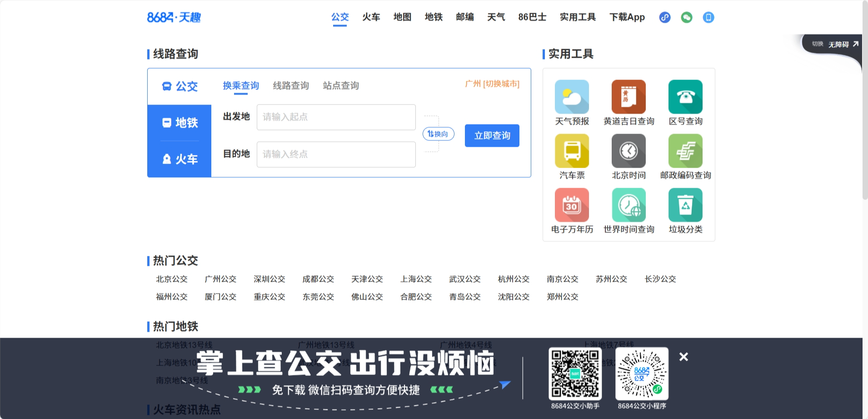Click the mobile app icon in the header

(x=708, y=17)
